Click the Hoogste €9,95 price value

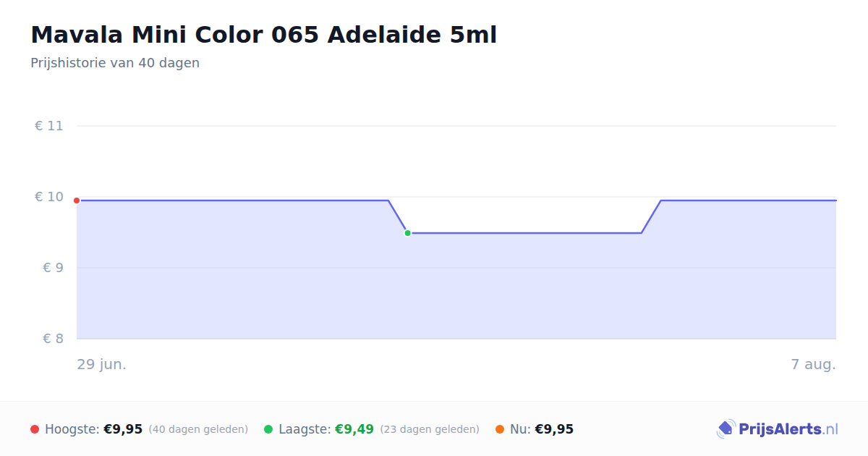pyautogui.click(x=123, y=429)
